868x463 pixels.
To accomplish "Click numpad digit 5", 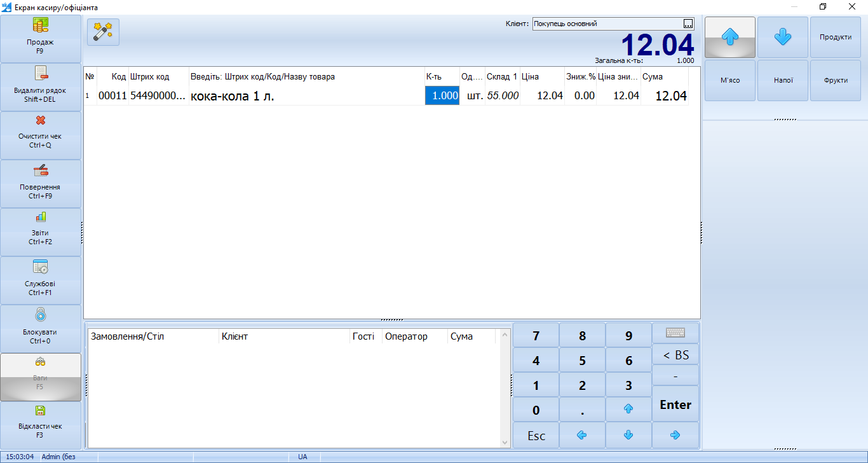I will pyautogui.click(x=582, y=361).
